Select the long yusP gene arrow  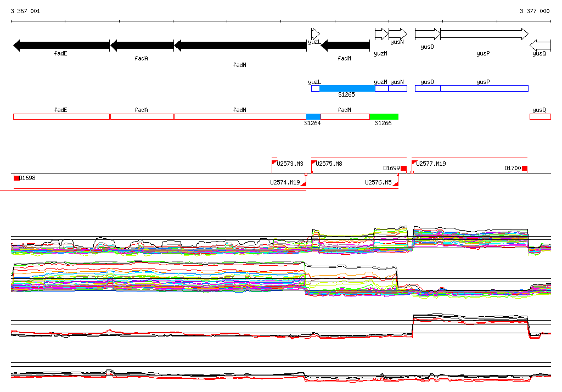pos(484,34)
